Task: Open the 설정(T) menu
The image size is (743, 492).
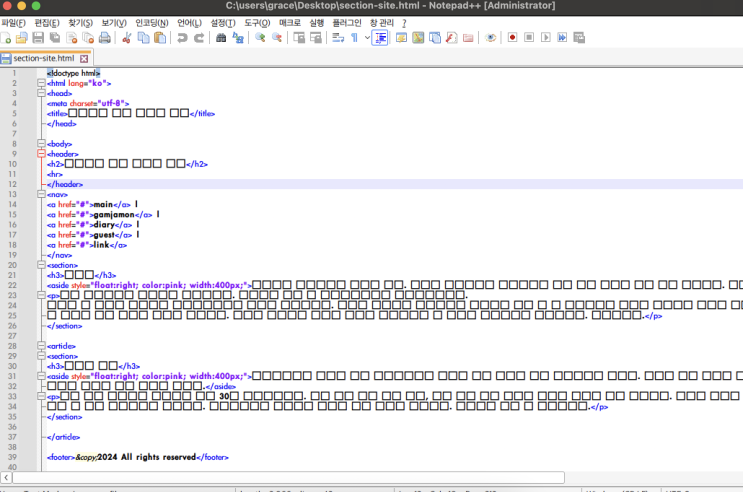Action: pos(223,23)
